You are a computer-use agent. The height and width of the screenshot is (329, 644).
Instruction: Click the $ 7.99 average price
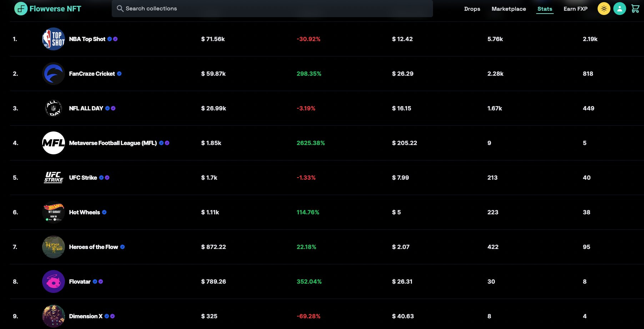[401, 178]
